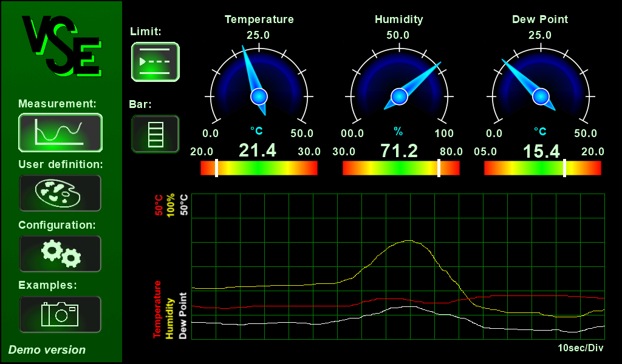
Task: Open the User definition palette icon
Action: tap(60, 193)
